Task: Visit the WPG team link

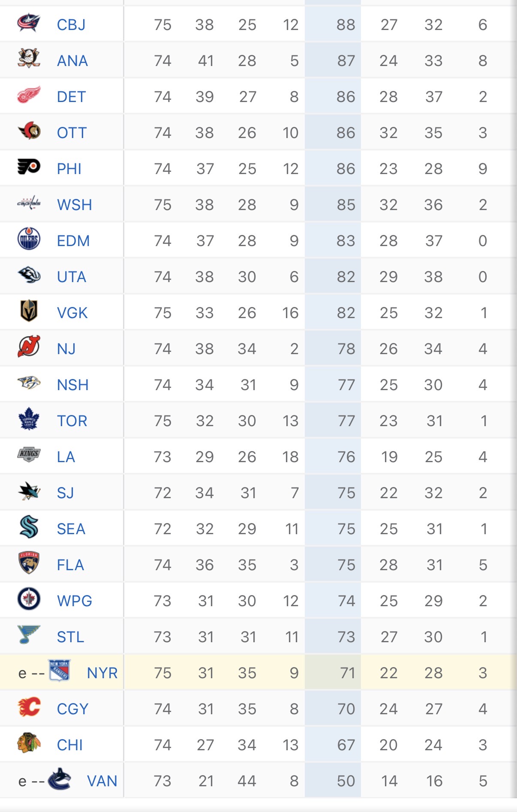Action: pyautogui.click(x=75, y=601)
